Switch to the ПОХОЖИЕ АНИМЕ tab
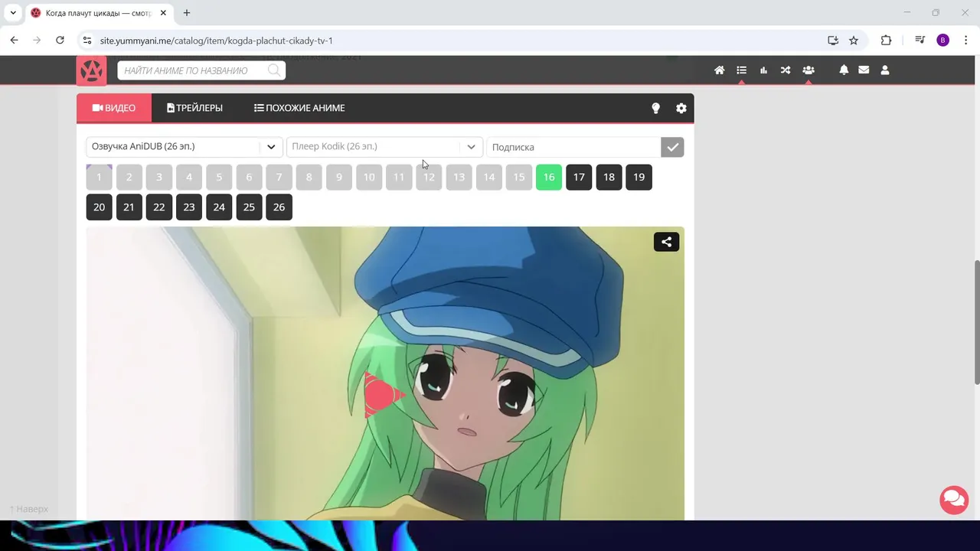Image resolution: width=980 pixels, height=551 pixels. tap(299, 108)
